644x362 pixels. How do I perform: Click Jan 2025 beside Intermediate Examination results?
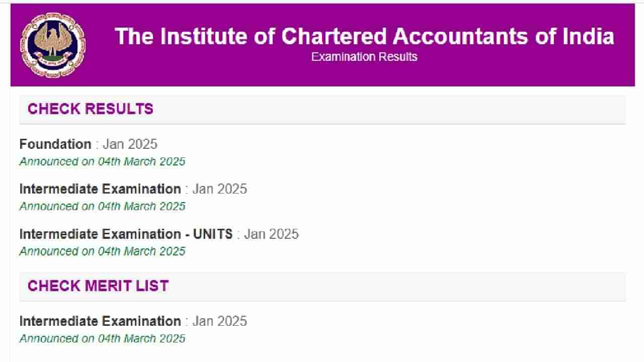219,189
